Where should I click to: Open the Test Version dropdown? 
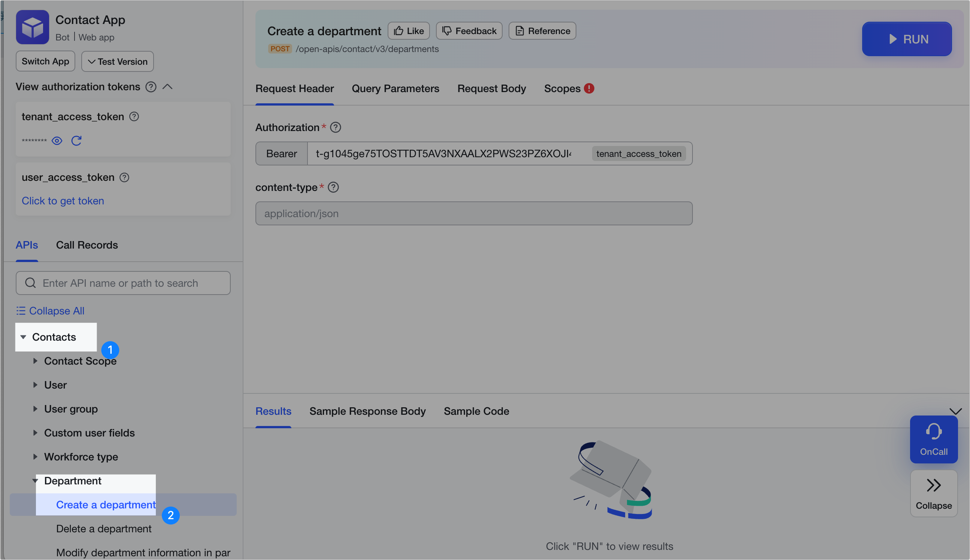[117, 61]
